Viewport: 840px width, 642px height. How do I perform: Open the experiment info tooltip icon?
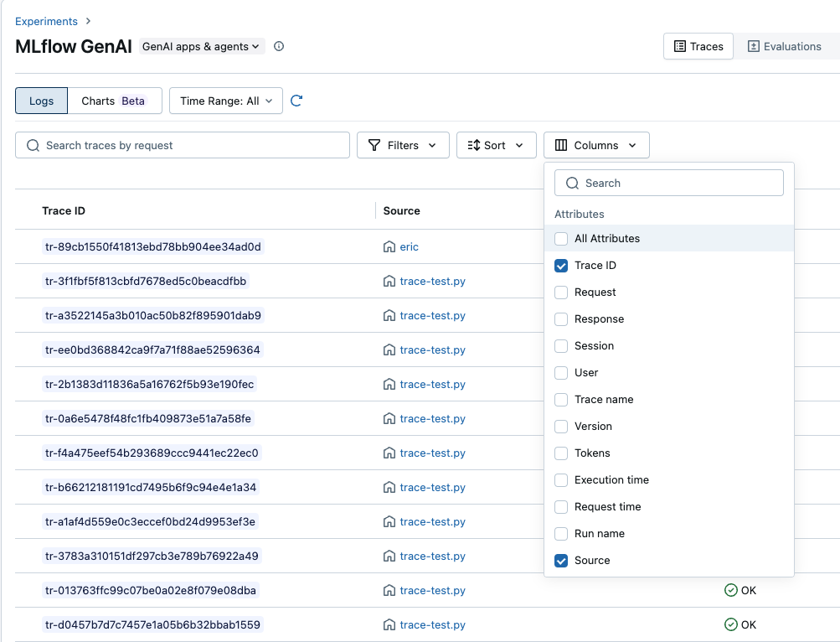click(278, 47)
